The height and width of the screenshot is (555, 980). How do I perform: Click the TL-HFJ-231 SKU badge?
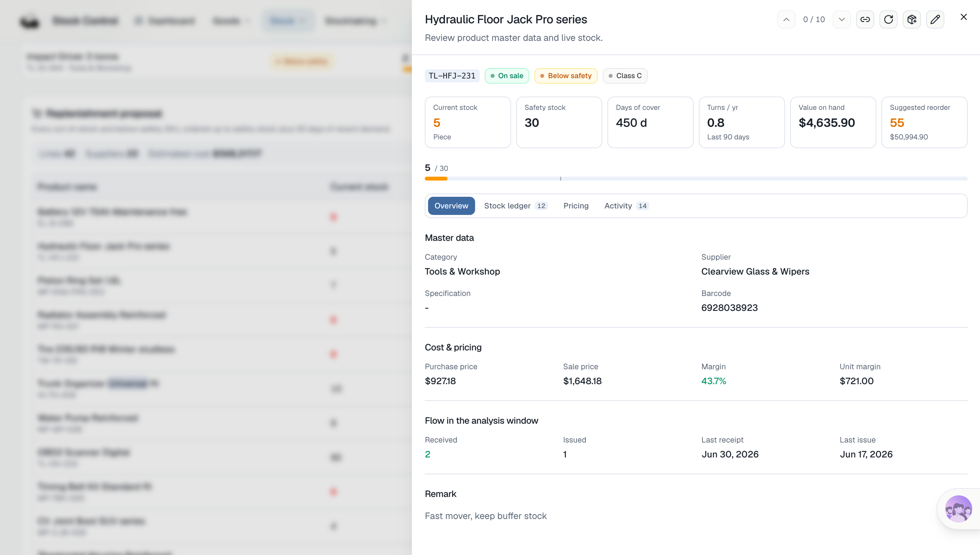(x=452, y=76)
